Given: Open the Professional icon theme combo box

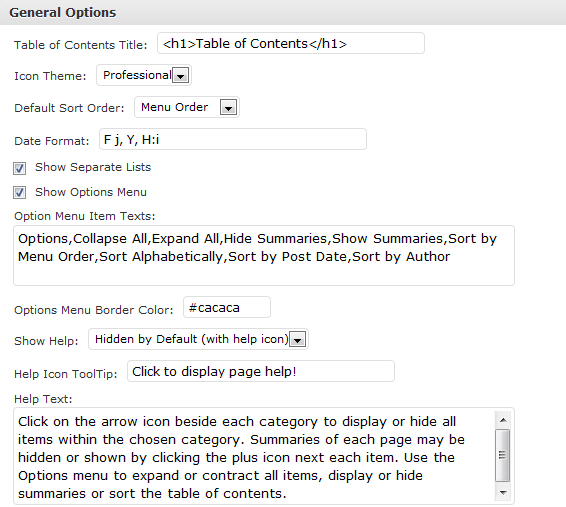Looking at the screenshot, I should pos(144,75).
